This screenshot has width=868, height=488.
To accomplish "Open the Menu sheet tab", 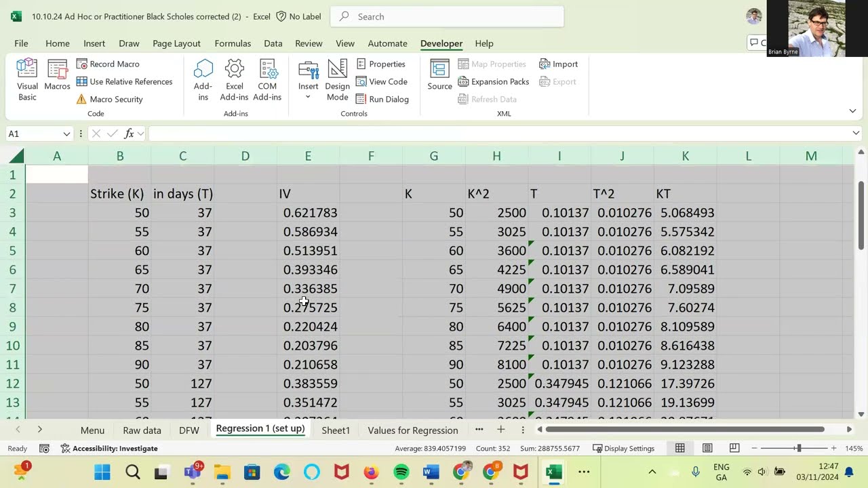I will 92,430.
